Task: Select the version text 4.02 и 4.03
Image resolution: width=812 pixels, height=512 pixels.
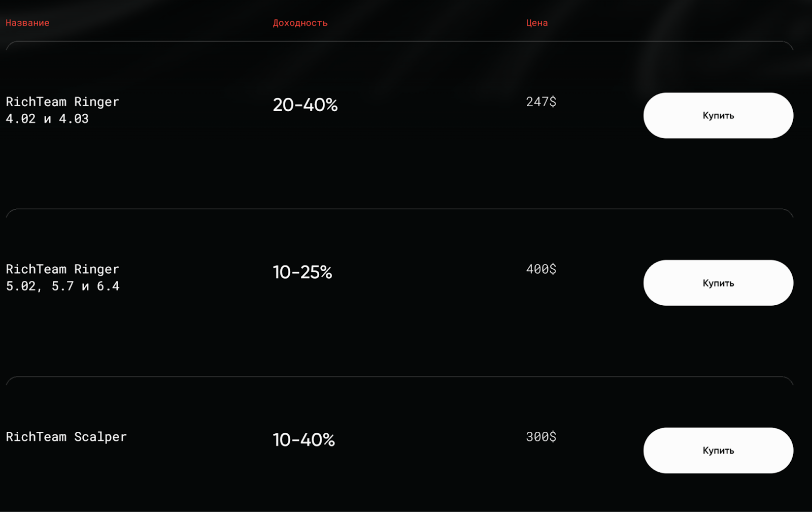Action: pyautogui.click(x=47, y=119)
